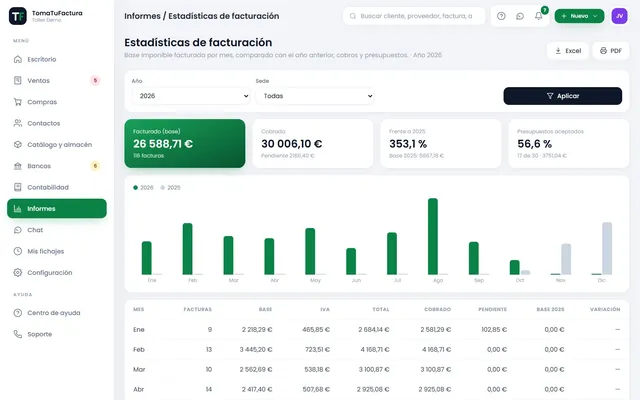Click the Facturado (base) green card
640x400 pixels.
click(x=184, y=143)
